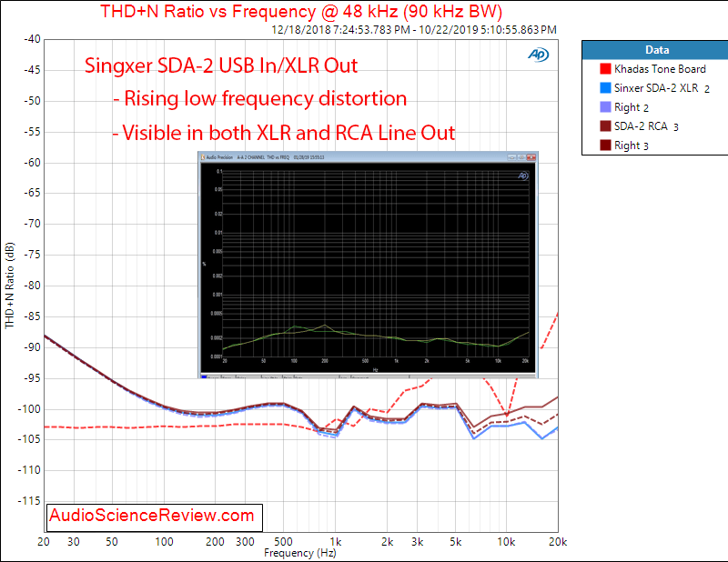Click the '- Rising low frequency distortion' annotation
The image size is (728, 562).
[260, 99]
